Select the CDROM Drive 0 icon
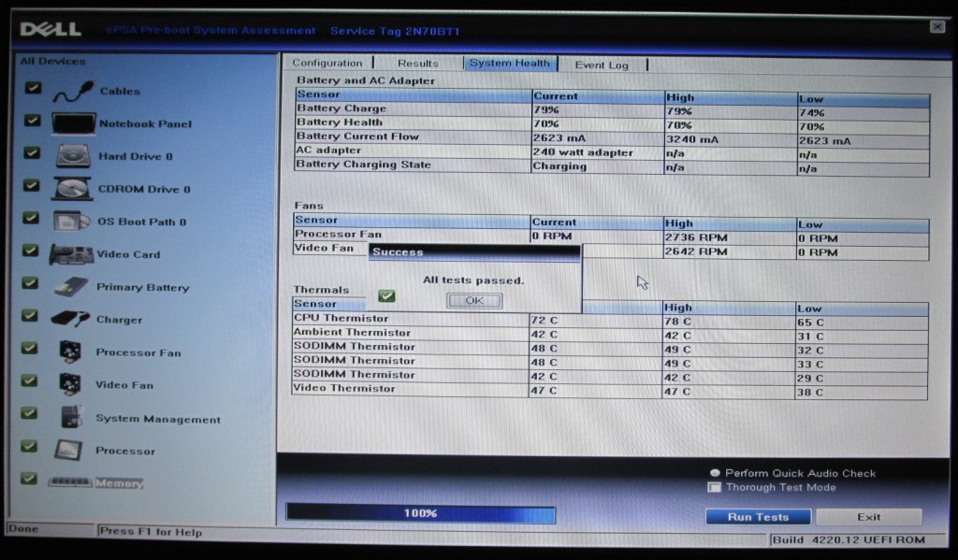 72,189
